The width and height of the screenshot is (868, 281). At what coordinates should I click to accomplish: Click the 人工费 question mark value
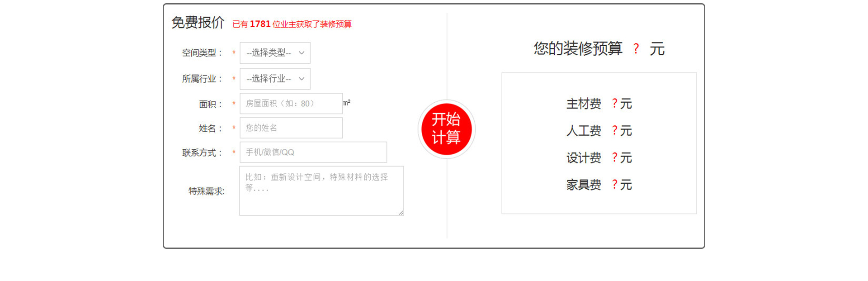[614, 131]
